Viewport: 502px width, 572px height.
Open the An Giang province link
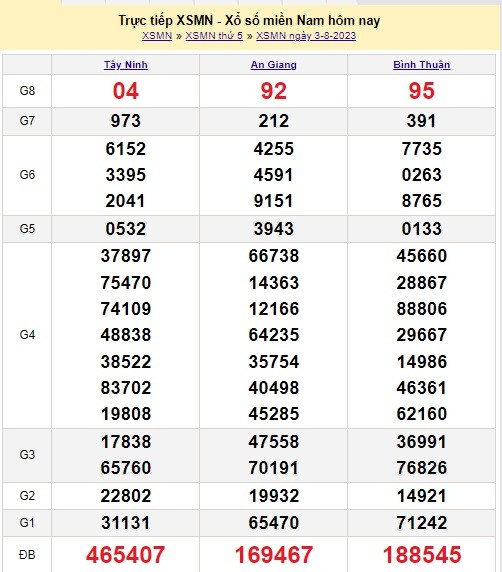click(x=274, y=65)
